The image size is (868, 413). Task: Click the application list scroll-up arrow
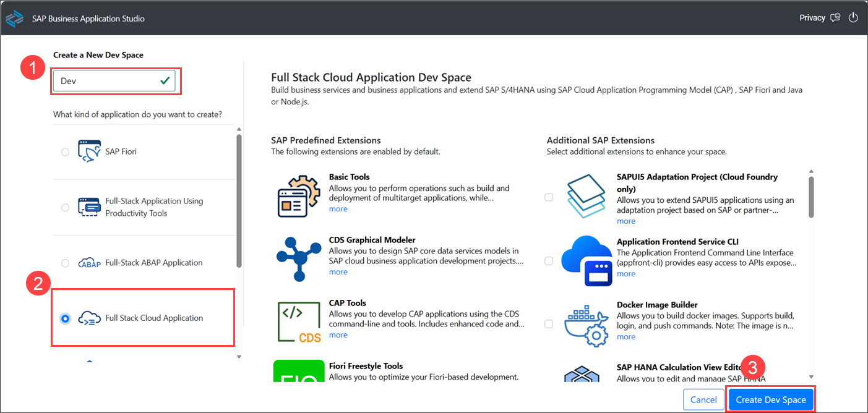(x=239, y=130)
